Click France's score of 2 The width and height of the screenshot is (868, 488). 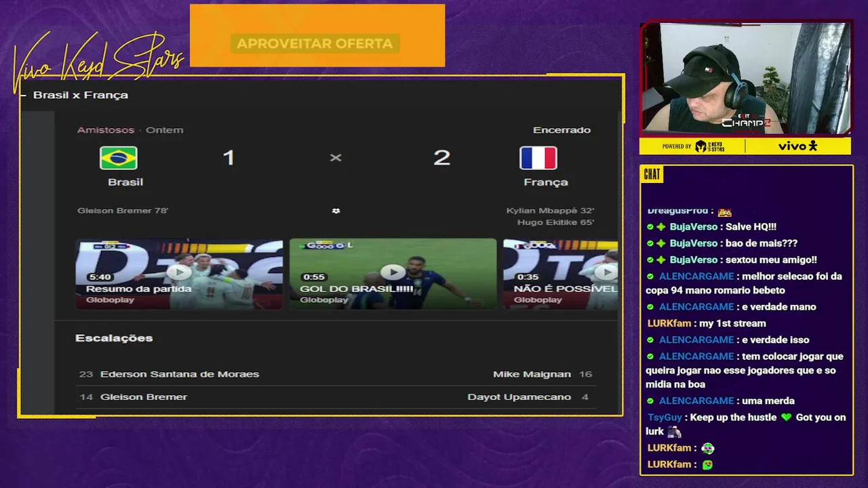[441, 158]
